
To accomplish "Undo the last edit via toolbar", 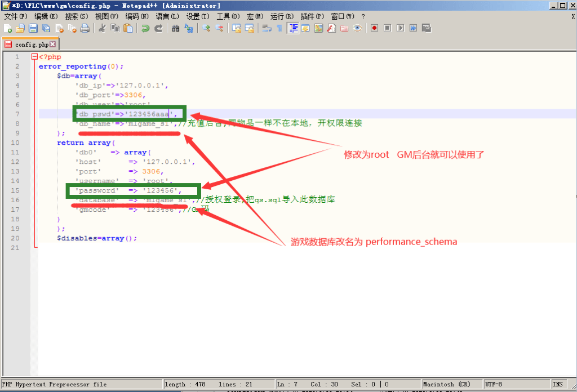I will point(145,28).
